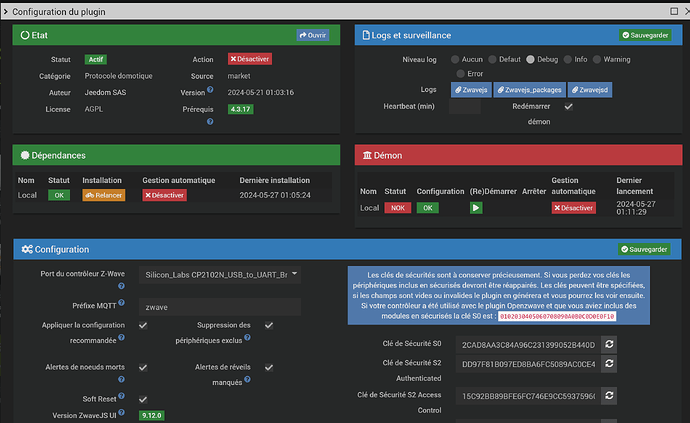
Task: Click the Logs et surveillance file icon
Action: click(366, 35)
